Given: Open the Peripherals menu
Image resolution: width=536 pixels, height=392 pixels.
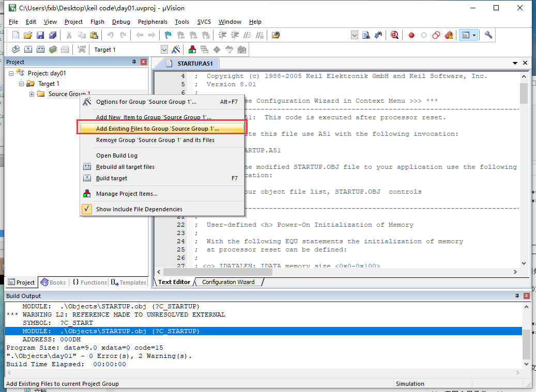Looking at the screenshot, I should tap(152, 22).
